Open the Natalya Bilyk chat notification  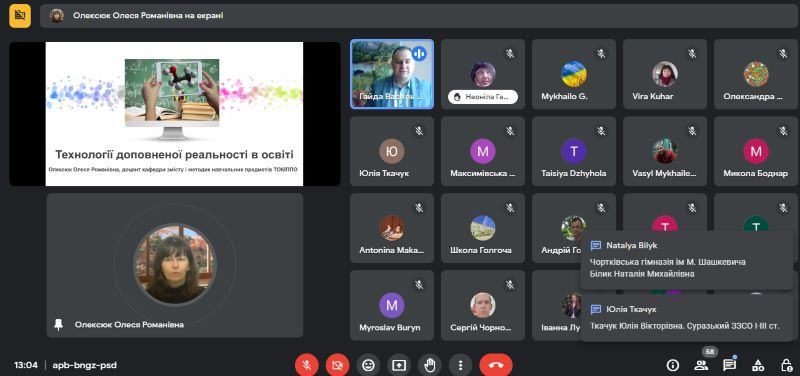click(x=687, y=260)
